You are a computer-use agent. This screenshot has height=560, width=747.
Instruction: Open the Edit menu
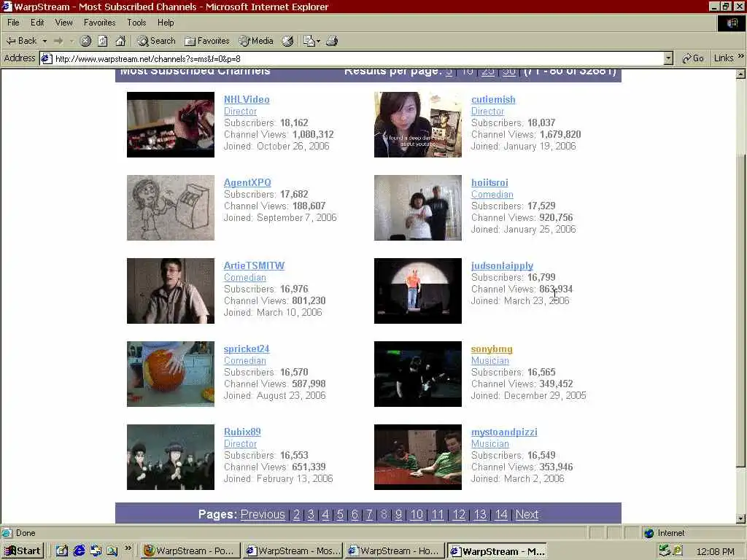(x=37, y=23)
